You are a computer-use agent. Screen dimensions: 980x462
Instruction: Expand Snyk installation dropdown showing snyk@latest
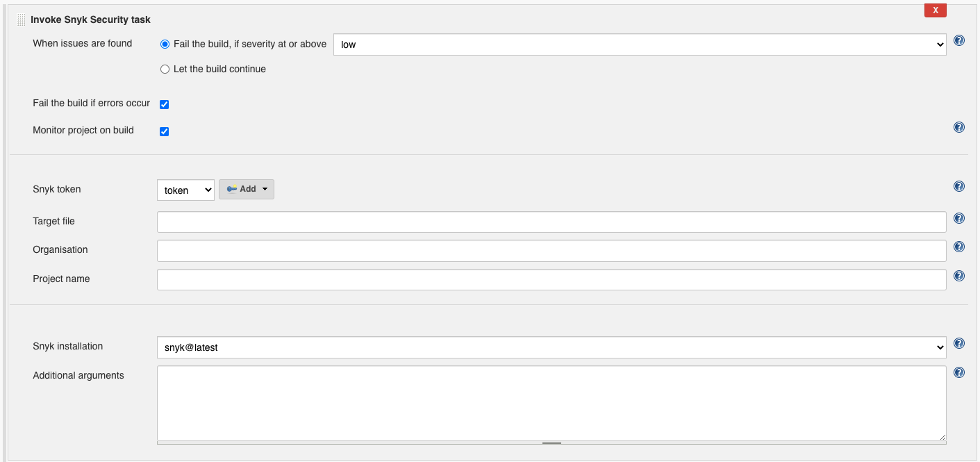pos(551,347)
